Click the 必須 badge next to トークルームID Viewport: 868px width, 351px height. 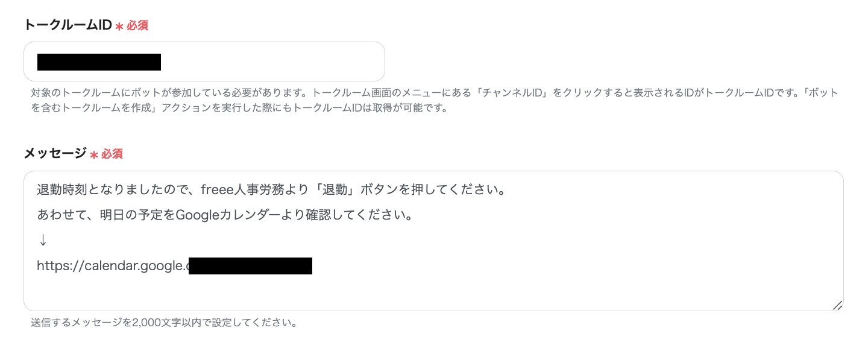tap(138, 25)
